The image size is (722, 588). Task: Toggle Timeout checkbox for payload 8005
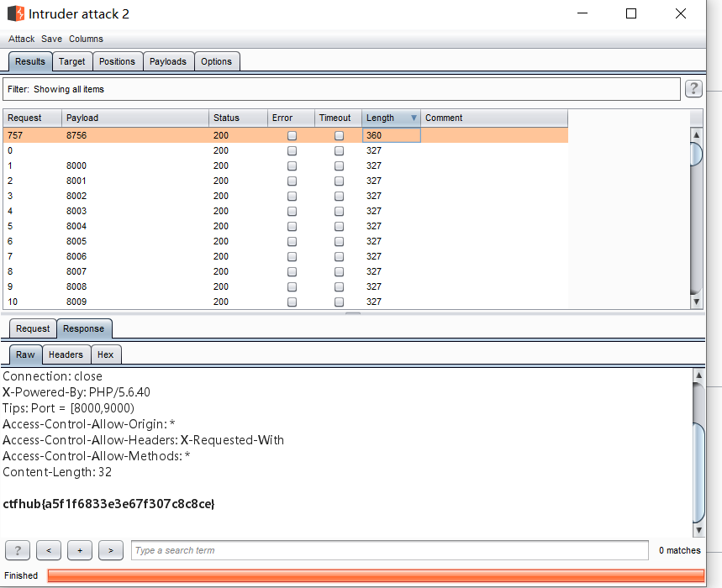(339, 242)
